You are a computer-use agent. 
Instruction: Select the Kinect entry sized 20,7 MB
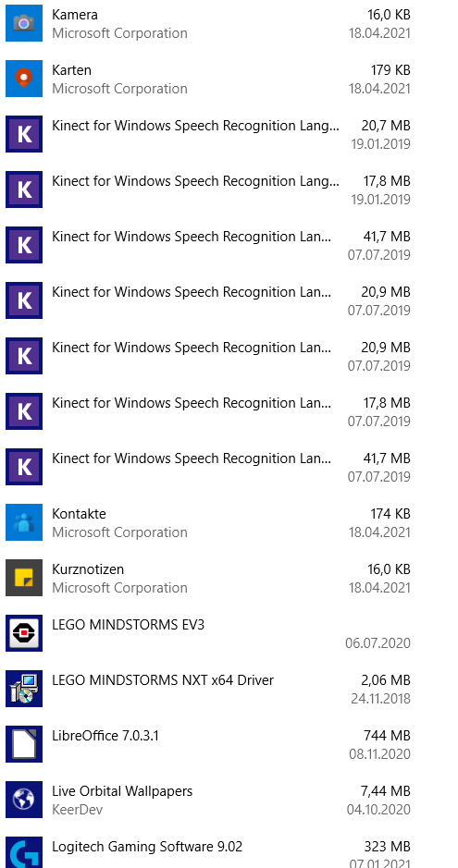208,134
